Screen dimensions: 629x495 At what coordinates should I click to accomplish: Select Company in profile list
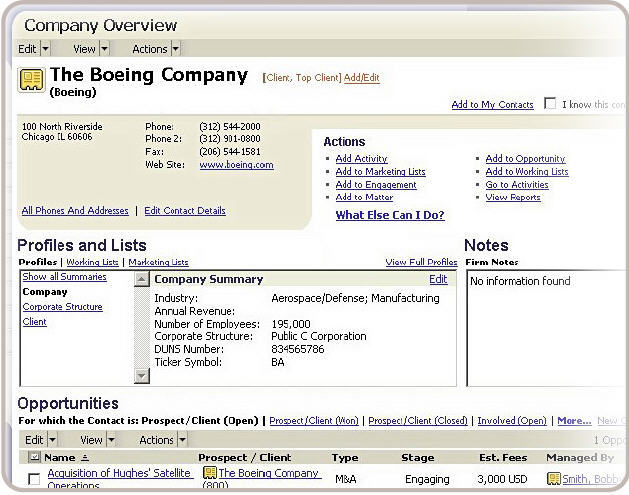[x=45, y=292]
